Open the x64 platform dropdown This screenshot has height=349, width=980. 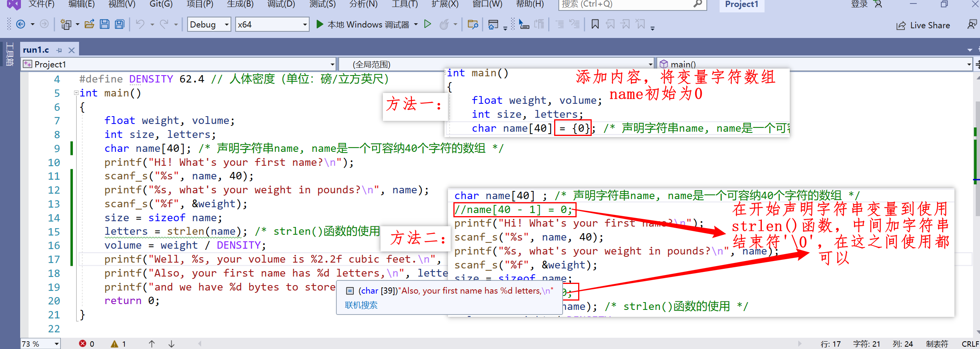[x=272, y=24]
